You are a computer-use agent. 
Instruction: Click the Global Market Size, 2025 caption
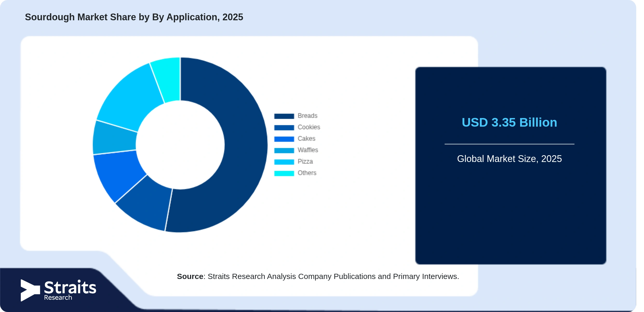pyautogui.click(x=509, y=159)
